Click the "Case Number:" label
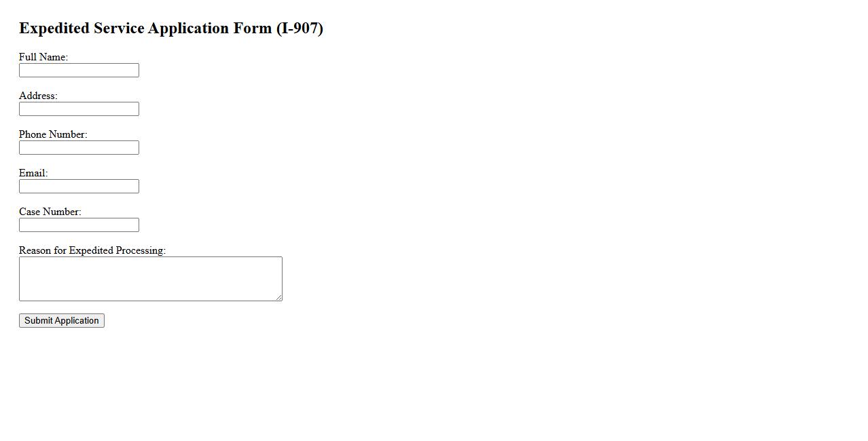This screenshot has height=441, width=868. tap(50, 212)
